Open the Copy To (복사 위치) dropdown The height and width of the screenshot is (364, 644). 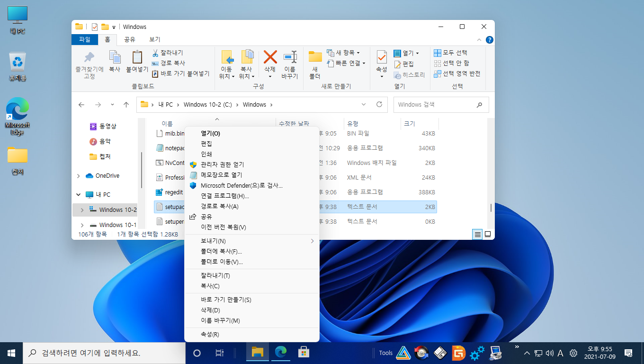pyautogui.click(x=247, y=73)
